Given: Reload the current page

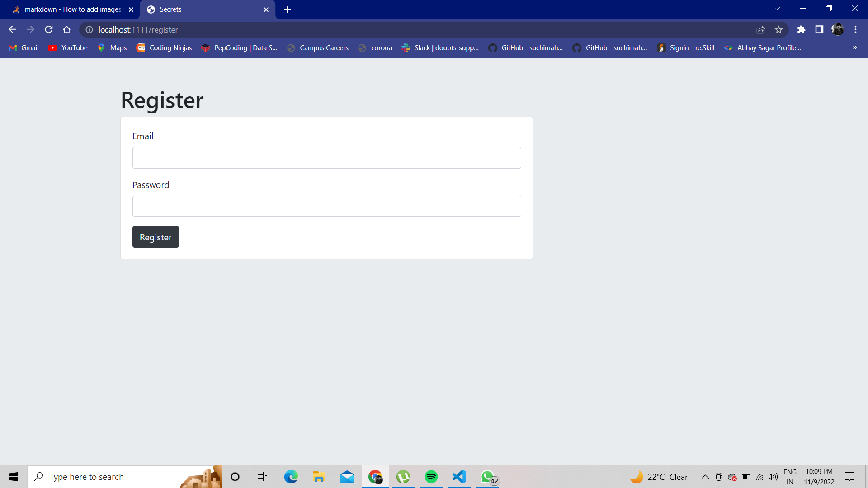Looking at the screenshot, I should (x=49, y=30).
